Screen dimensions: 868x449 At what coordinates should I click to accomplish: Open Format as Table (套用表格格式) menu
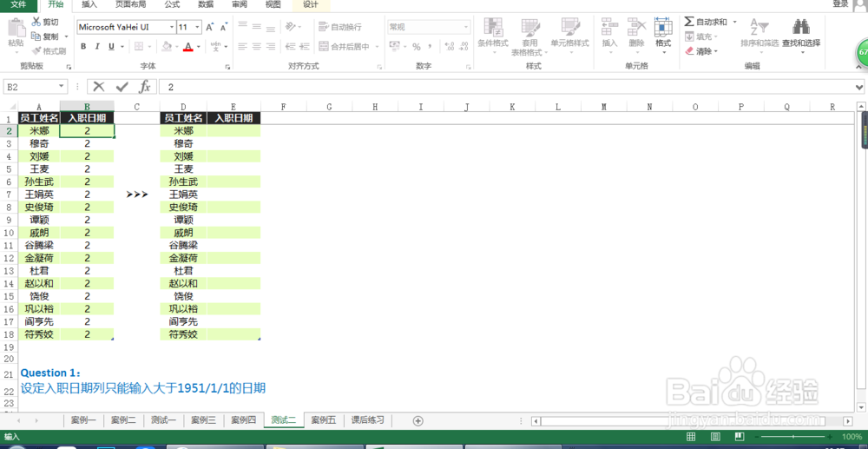pyautogui.click(x=529, y=37)
